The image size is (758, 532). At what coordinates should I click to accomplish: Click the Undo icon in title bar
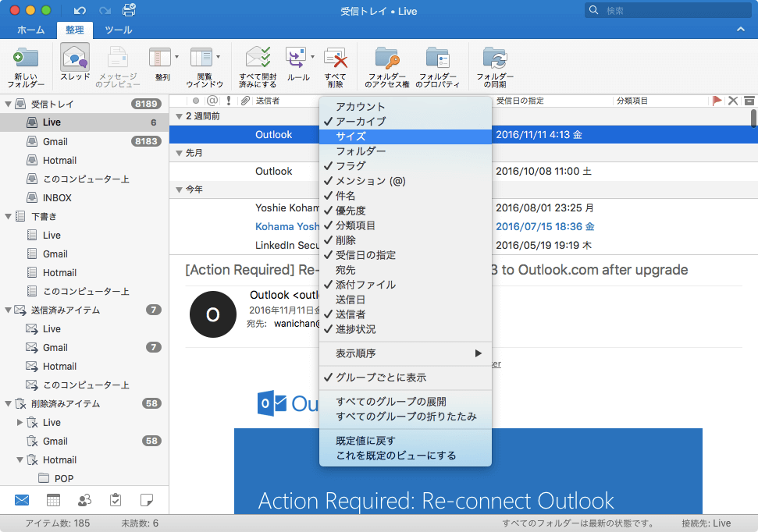[80, 11]
